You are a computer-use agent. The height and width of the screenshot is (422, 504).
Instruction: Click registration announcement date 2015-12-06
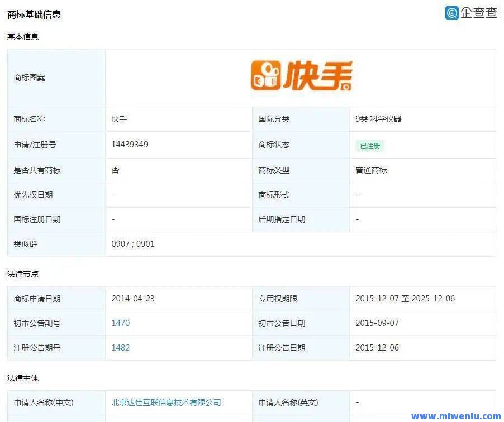click(x=377, y=348)
